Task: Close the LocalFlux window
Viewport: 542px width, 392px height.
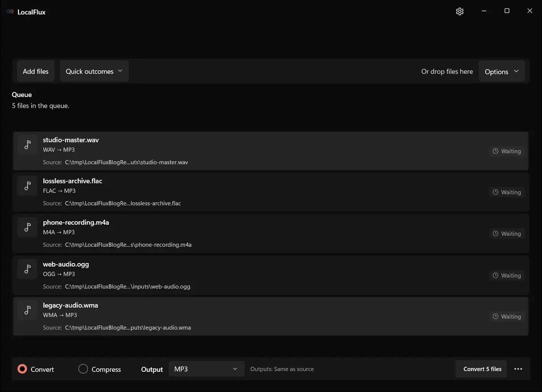Action: coord(530,11)
